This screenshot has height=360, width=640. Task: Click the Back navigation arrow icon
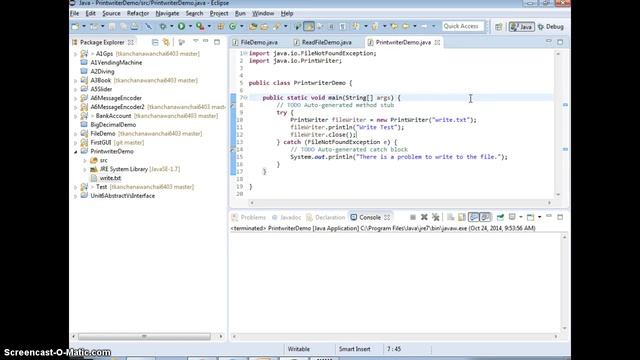[406, 27]
